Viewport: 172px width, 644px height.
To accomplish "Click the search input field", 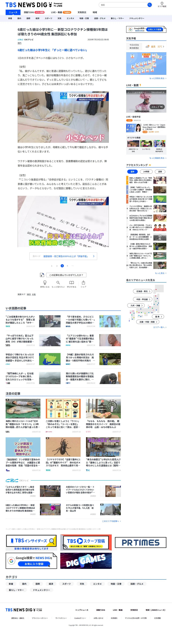I will [x=123, y=5].
